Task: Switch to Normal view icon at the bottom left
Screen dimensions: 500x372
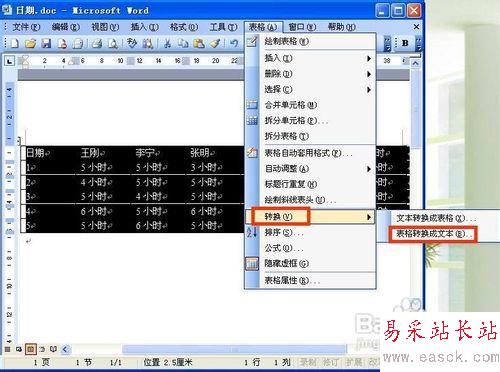Action: click(7, 349)
